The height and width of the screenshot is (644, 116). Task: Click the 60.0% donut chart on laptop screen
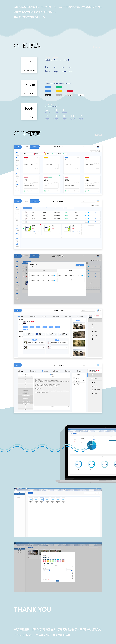(x=92, y=464)
